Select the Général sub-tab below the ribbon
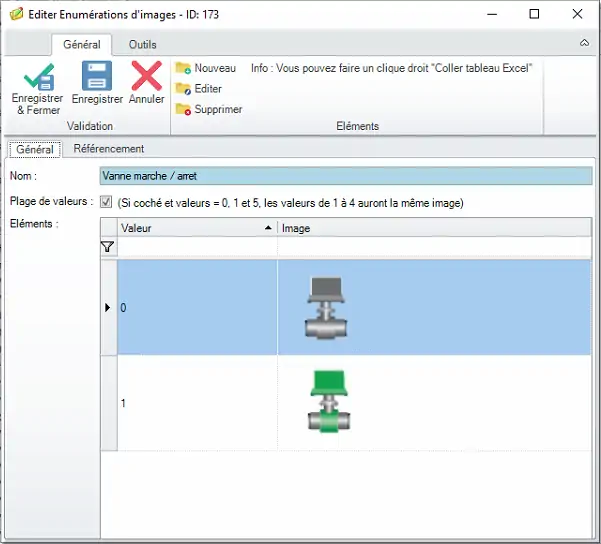 tap(35, 149)
